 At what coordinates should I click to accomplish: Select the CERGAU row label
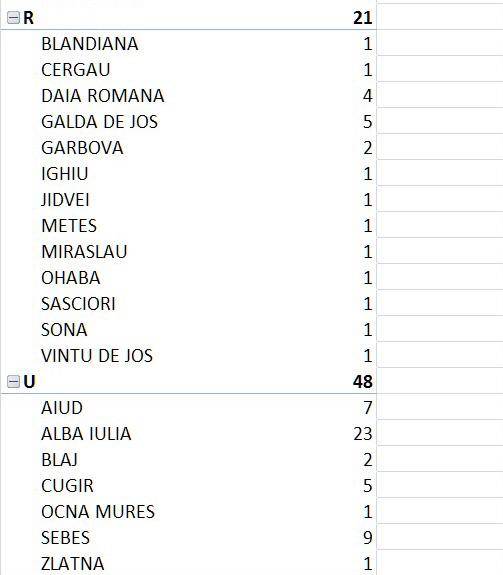point(76,70)
